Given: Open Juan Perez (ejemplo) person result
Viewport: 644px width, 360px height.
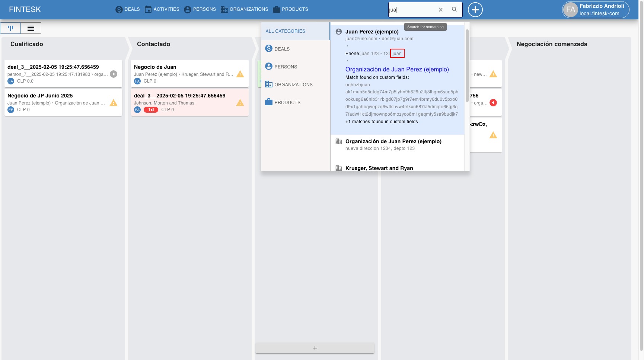Looking at the screenshot, I should pyautogui.click(x=372, y=32).
